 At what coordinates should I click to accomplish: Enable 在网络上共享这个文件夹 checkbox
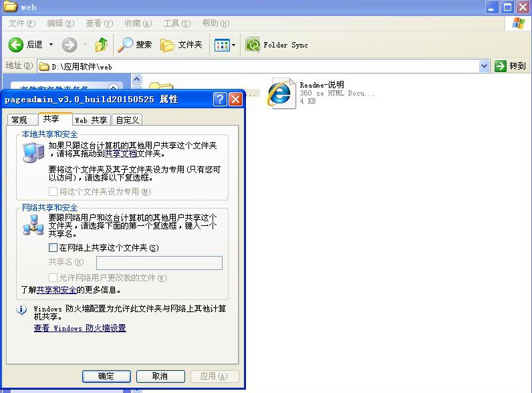53,248
